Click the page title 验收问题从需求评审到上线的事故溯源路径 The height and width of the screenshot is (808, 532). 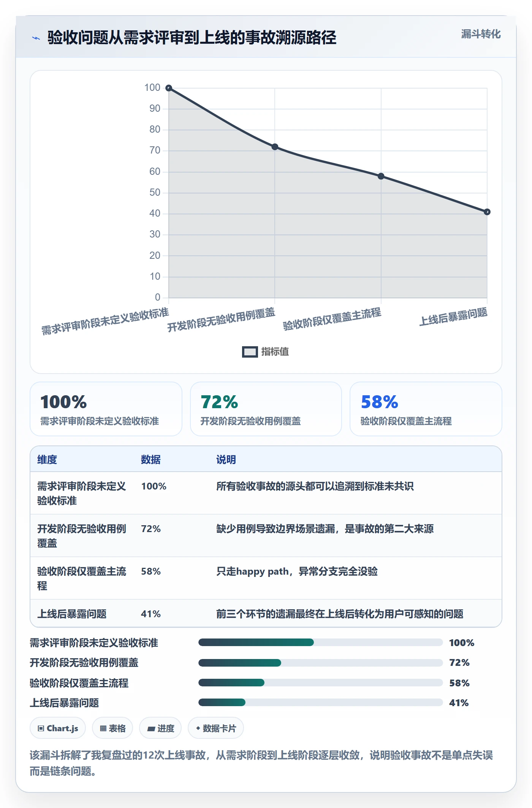(x=192, y=38)
